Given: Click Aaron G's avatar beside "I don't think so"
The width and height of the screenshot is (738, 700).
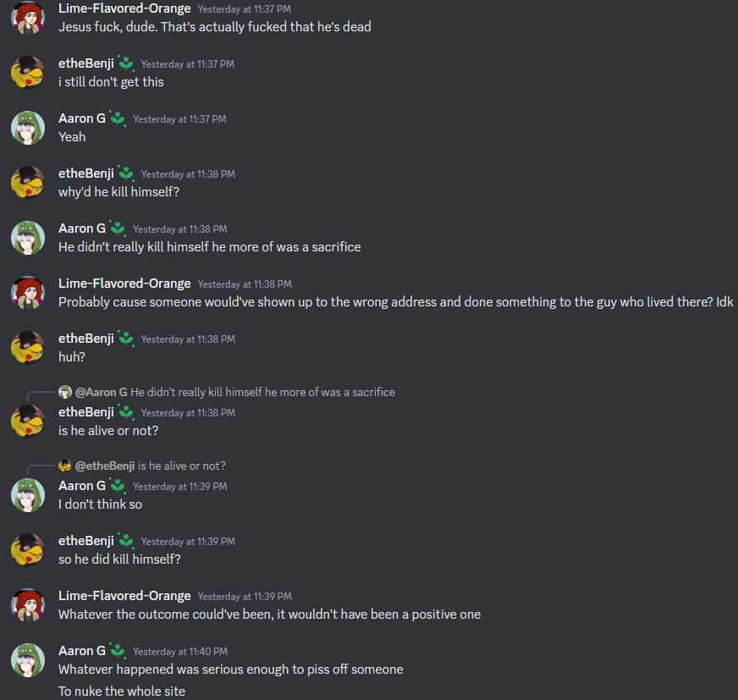Looking at the screenshot, I should 28,495.
